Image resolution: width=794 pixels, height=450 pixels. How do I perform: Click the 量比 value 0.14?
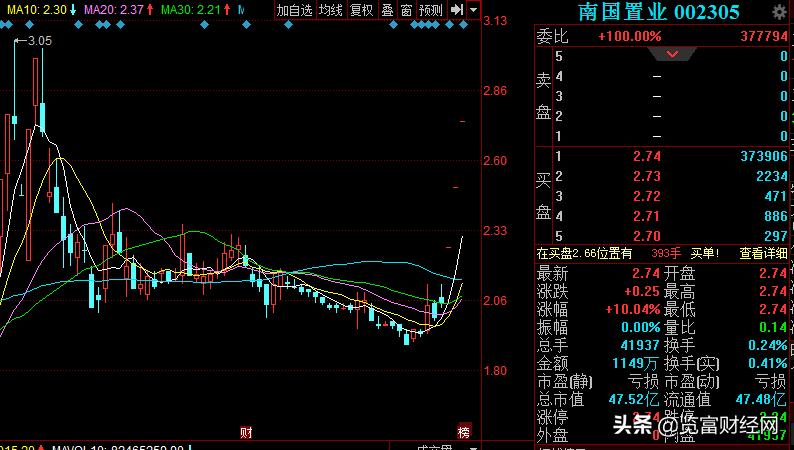tap(773, 328)
